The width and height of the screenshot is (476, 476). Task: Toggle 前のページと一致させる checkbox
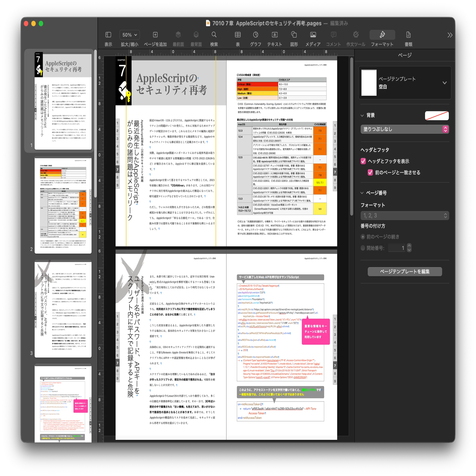click(x=370, y=173)
